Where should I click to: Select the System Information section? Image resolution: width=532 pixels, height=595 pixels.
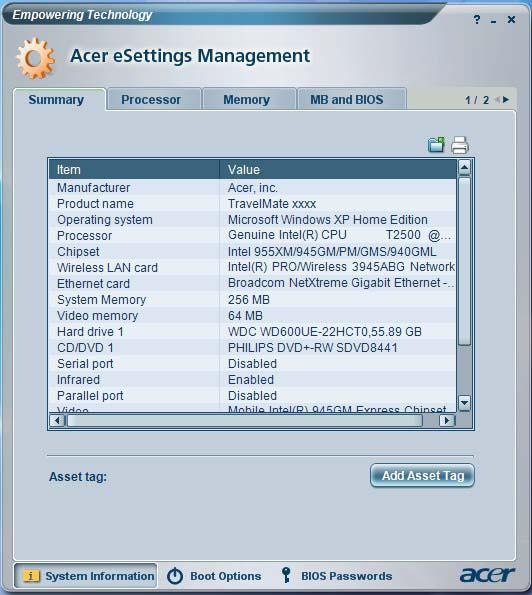tap(86, 576)
